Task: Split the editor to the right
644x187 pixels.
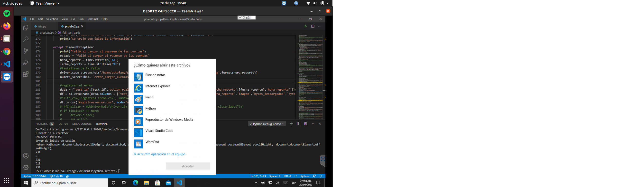Action: [313, 26]
